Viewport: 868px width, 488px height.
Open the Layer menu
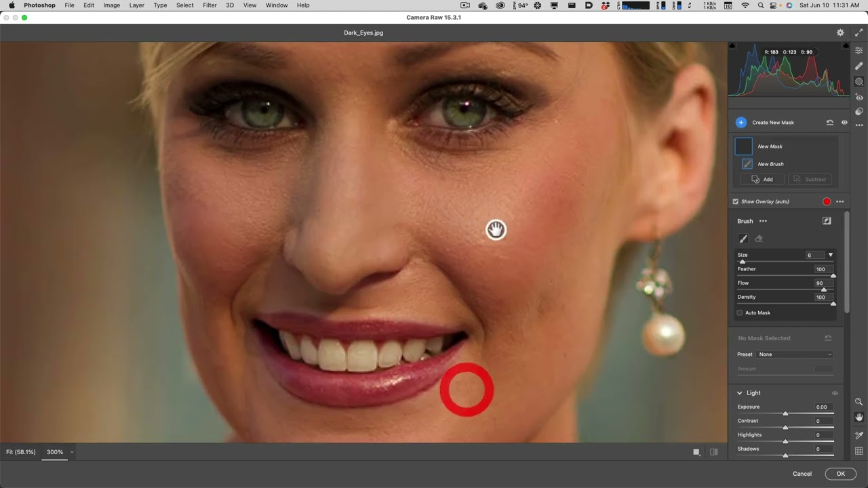(x=136, y=5)
